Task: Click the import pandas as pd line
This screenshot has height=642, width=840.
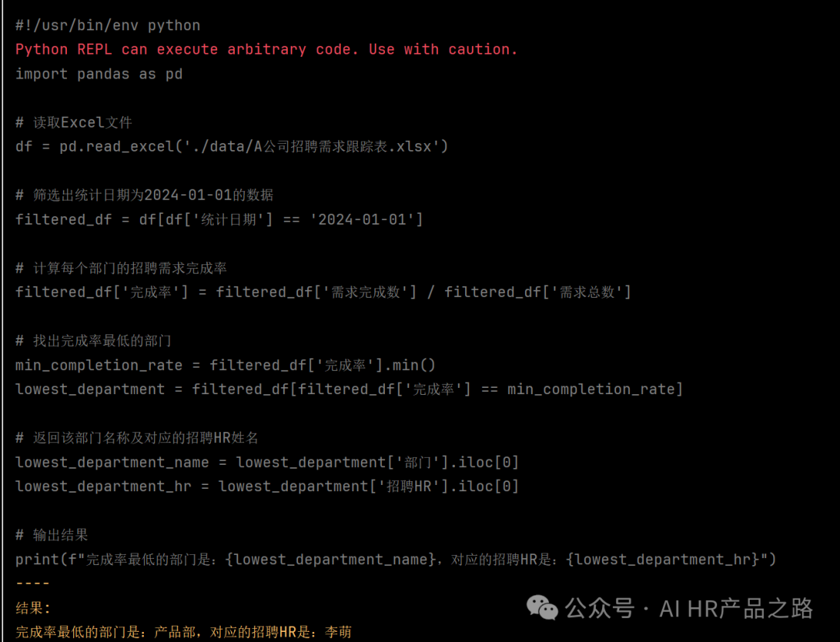Action: [x=99, y=74]
